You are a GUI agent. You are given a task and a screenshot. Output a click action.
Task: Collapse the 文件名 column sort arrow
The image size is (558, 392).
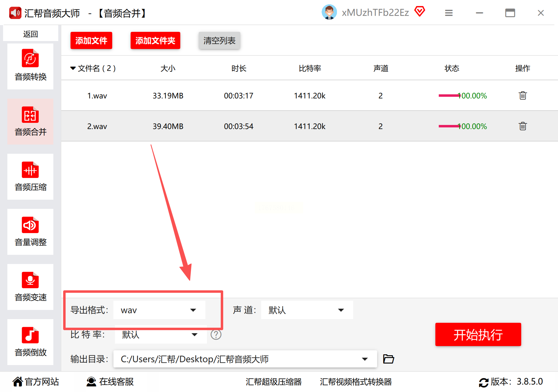[x=73, y=68]
